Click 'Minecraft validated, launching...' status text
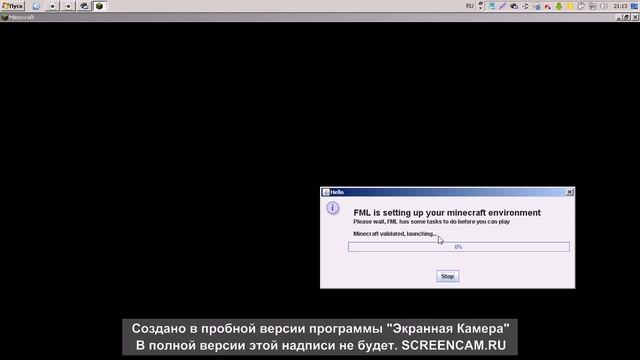640x360 pixels. 395,234
